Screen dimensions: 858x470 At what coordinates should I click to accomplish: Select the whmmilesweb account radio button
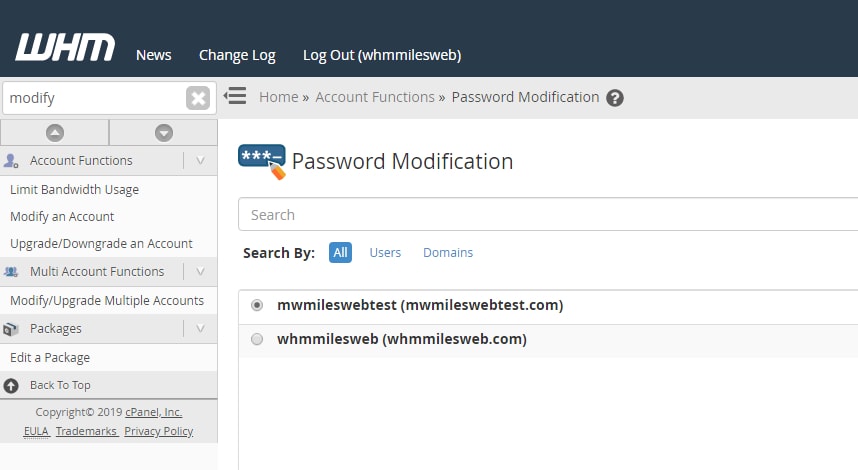point(257,339)
